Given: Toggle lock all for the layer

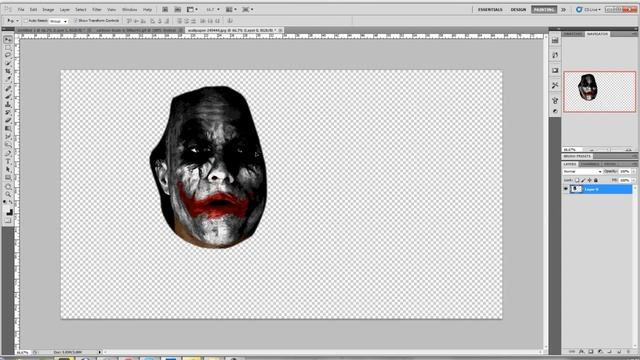Looking at the screenshot, I should click(x=596, y=180).
